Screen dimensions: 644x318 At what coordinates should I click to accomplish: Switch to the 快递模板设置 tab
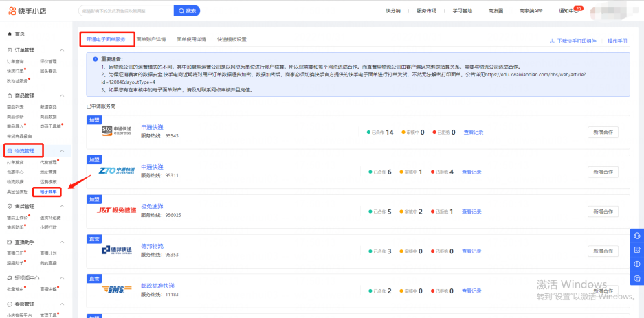coord(232,40)
